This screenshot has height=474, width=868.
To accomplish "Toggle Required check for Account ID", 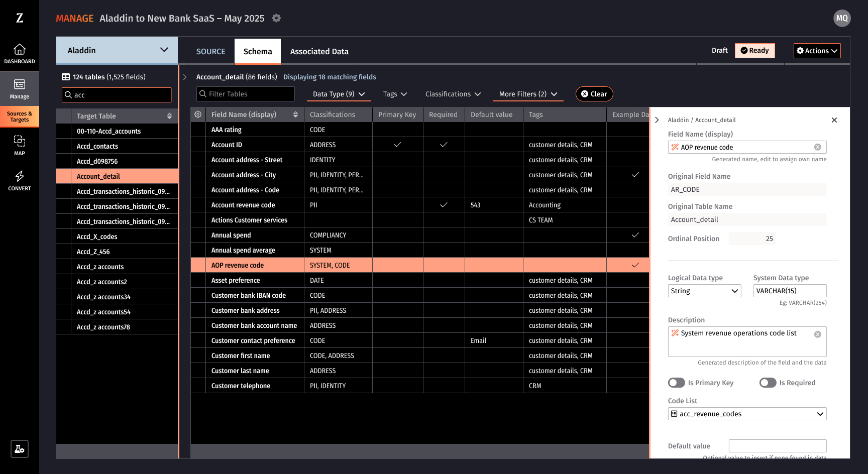I will click(444, 145).
